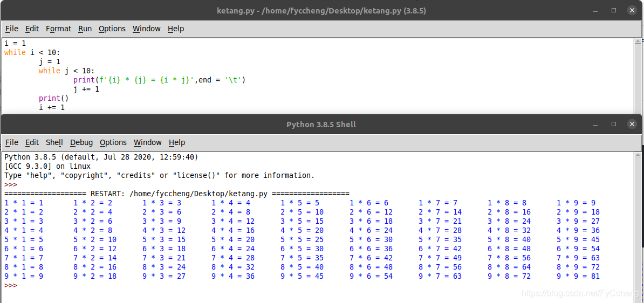Click the 'Python 3.8.5 (default...' banner line
Viewport: 644px width, 303px height.
(x=101, y=157)
